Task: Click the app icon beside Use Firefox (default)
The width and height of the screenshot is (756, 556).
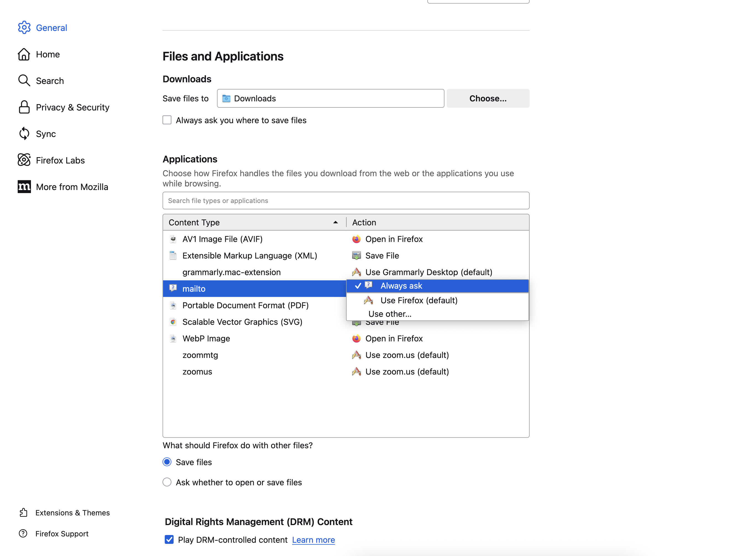Action: tap(368, 300)
